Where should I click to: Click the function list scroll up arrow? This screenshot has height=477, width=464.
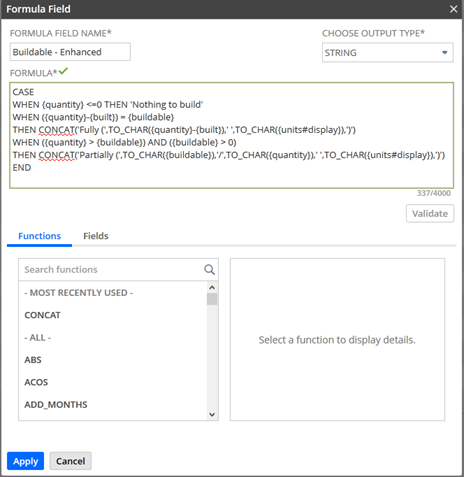pos(212,287)
